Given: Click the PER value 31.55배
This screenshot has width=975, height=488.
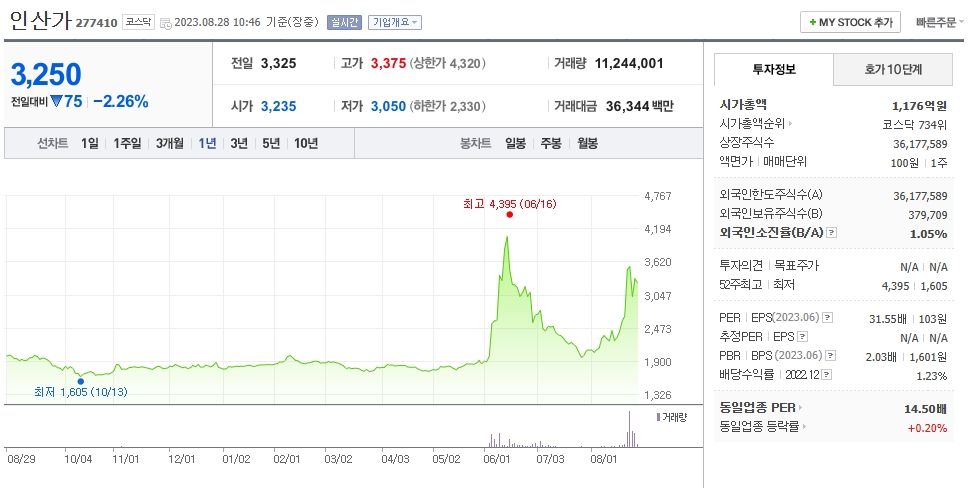Looking at the screenshot, I should [x=888, y=319].
